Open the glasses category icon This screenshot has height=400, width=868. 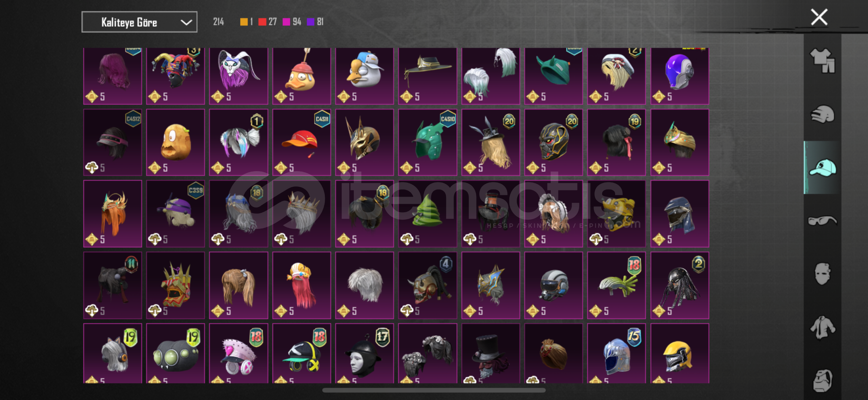[x=822, y=221]
